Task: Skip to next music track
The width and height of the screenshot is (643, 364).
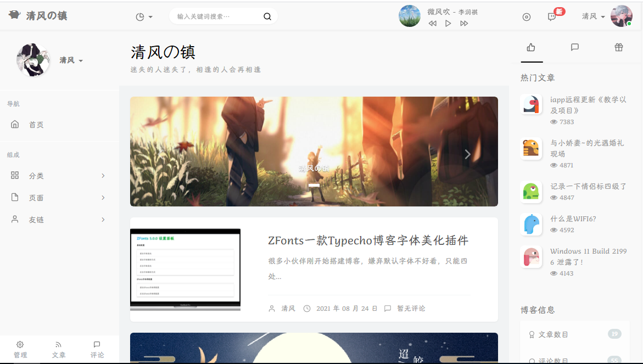Action: (464, 24)
